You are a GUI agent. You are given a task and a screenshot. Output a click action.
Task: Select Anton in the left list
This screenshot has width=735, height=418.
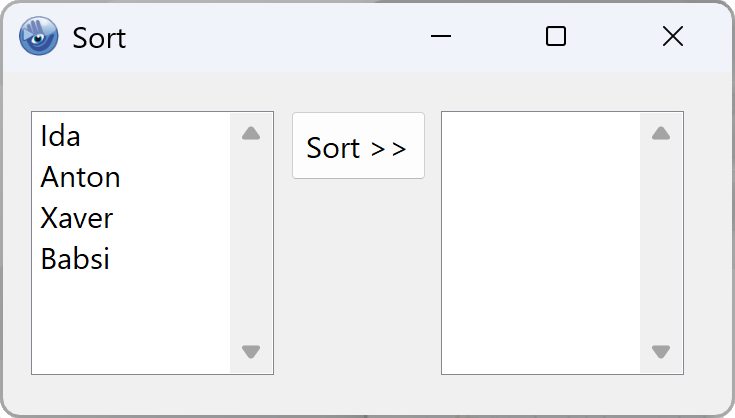pos(80,177)
